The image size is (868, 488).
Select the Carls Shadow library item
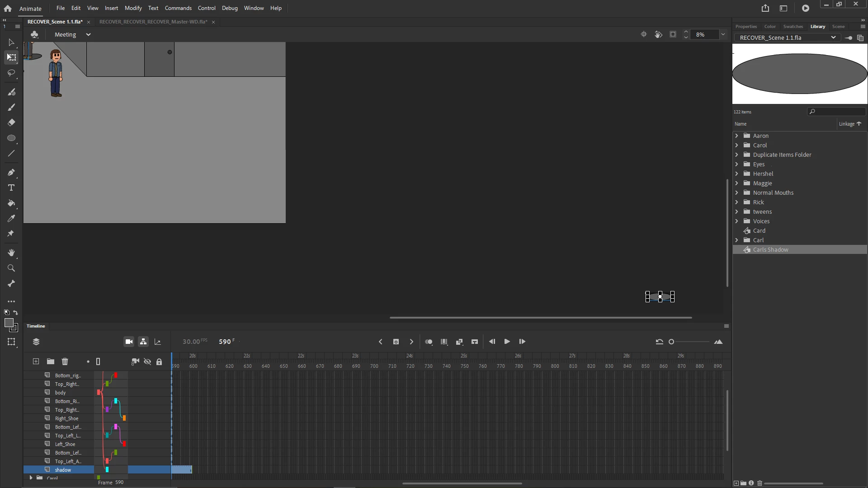coord(770,249)
